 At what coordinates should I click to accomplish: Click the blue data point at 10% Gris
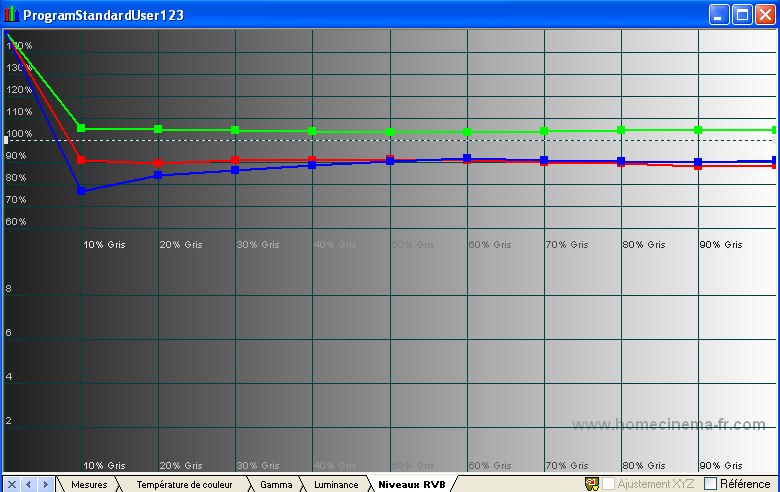[81, 191]
